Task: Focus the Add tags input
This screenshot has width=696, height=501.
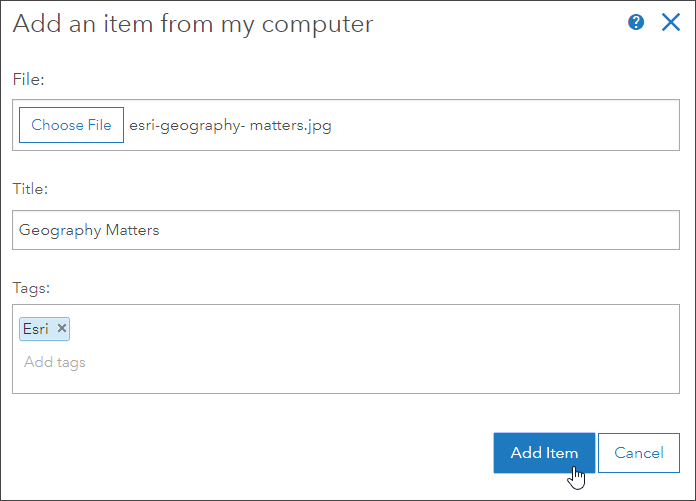Action: click(200, 362)
